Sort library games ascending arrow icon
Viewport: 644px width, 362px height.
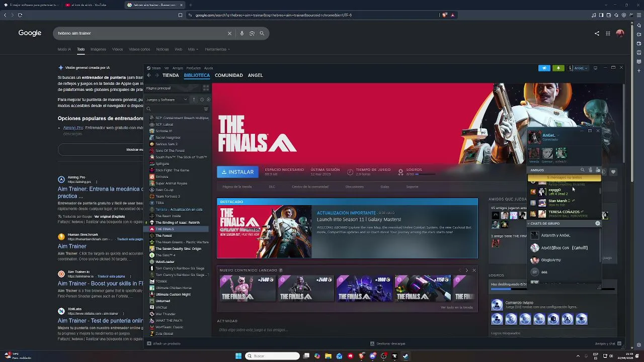194,100
